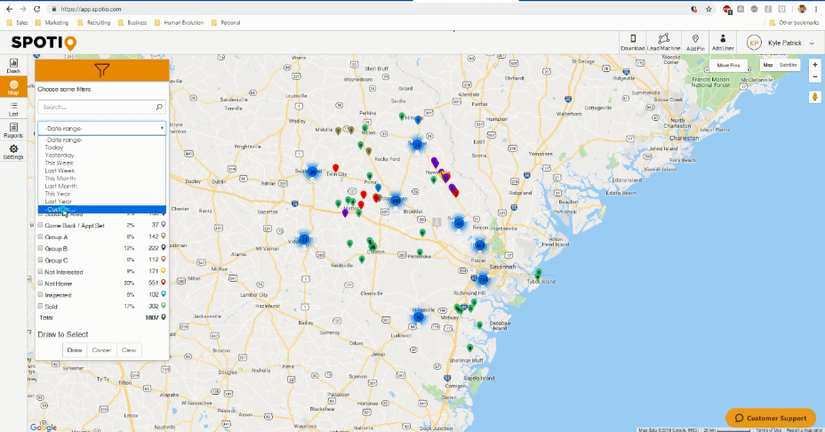825x432 pixels.
Task: Check the Group B filter
Action: [x=41, y=248]
